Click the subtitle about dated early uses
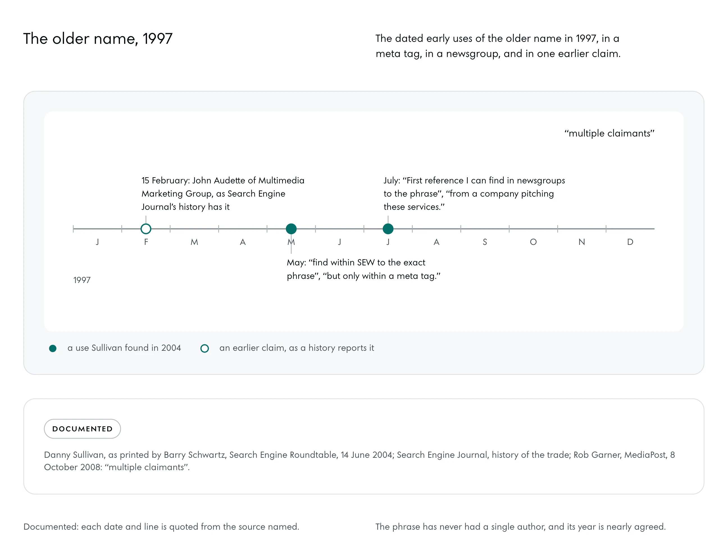Image resolution: width=728 pixels, height=560 pixels. click(498, 46)
